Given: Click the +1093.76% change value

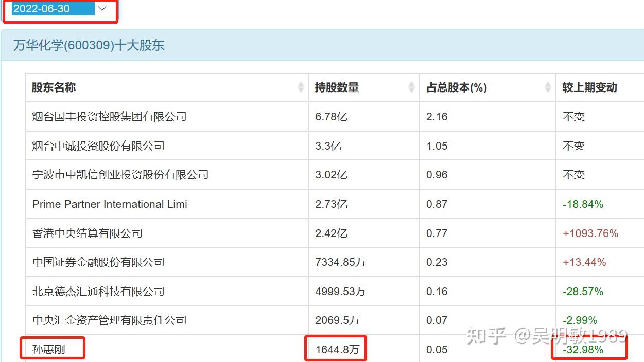Looking at the screenshot, I should pyautogui.click(x=590, y=233).
